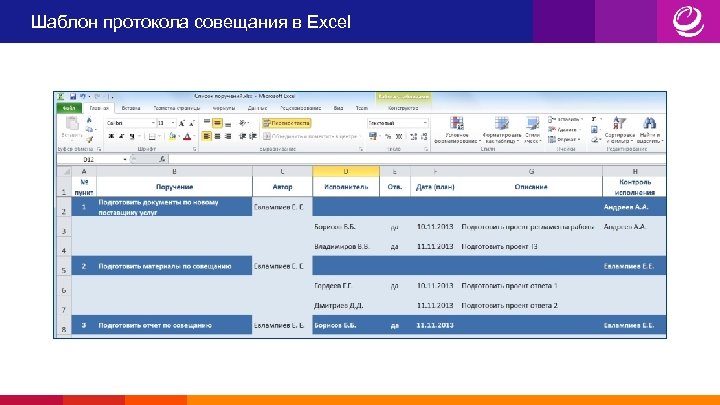Toggle Bold (Ж) formatting

tap(111, 136)
